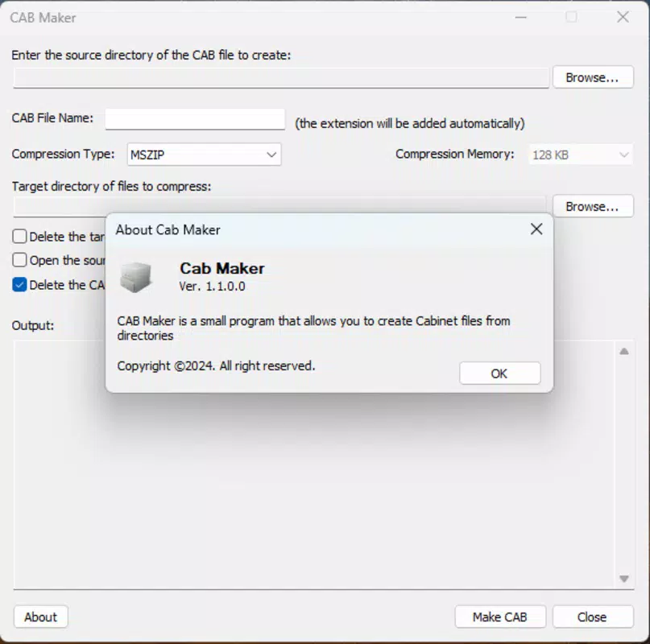Click the '(the extension will be added automatically)' note
The width and height of the screenshot is (650, 644).
409,124
